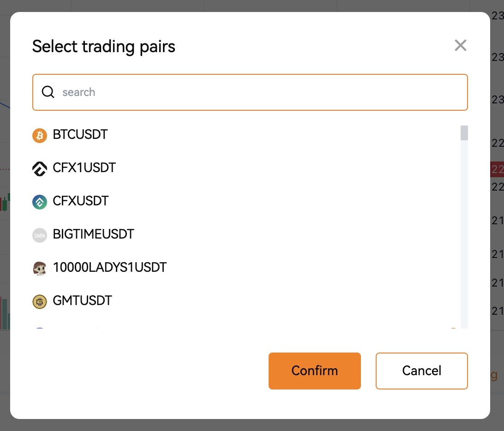Screen dimensions: 504x431
Task: Confirm the trading pair selection
Action: pyautogui.click(x=315, y=371)
